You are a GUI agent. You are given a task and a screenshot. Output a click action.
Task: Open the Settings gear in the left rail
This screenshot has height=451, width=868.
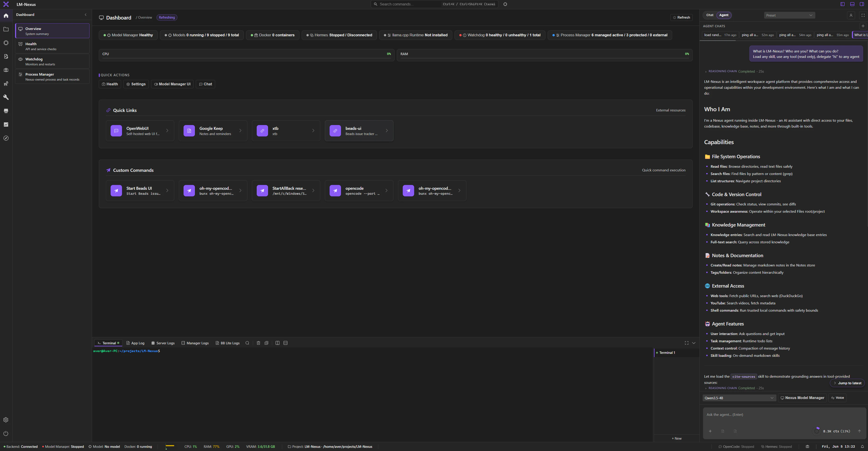(6, 420)
